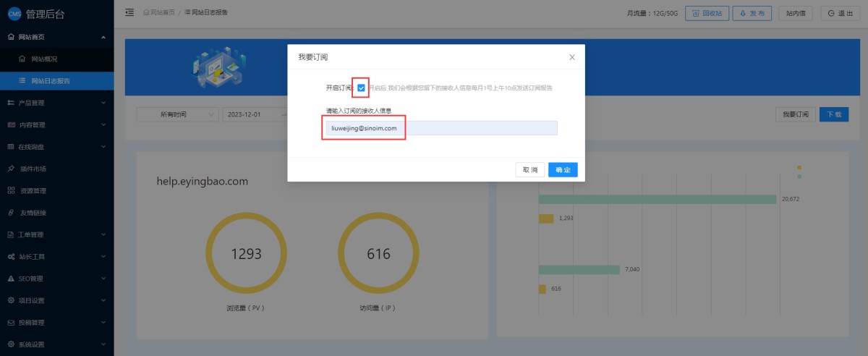Open the 插件市场 menu item
The width and height of the screenshot is (868, 356).
(56, 169)
